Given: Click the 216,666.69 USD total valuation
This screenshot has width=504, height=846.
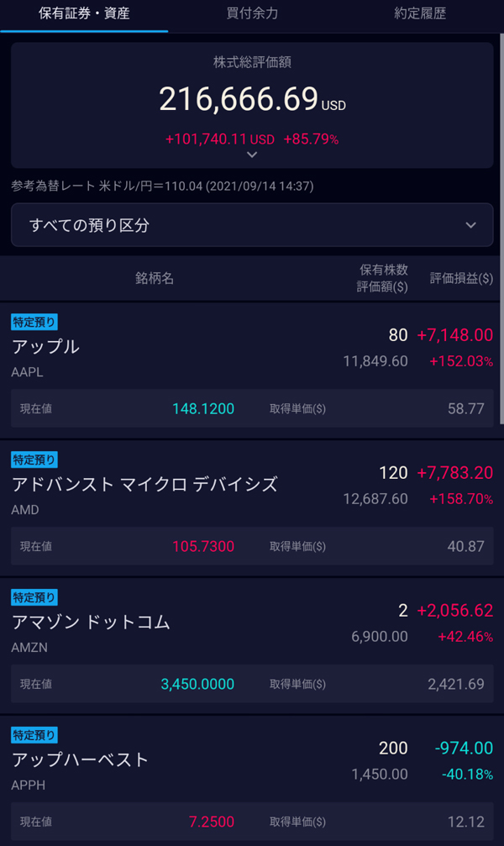Looking at the screenshot, I should click(x=252, y=99).
